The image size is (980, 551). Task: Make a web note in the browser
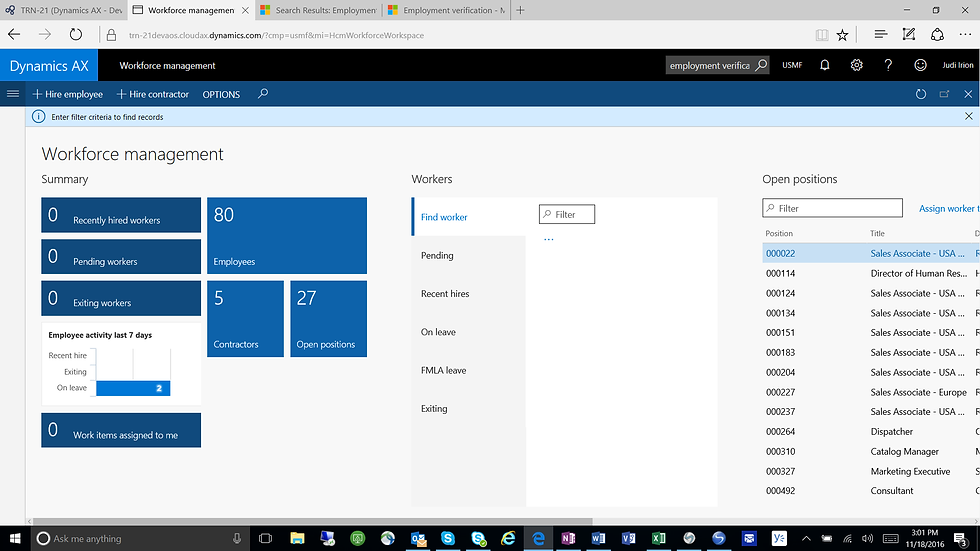point(909,35)
